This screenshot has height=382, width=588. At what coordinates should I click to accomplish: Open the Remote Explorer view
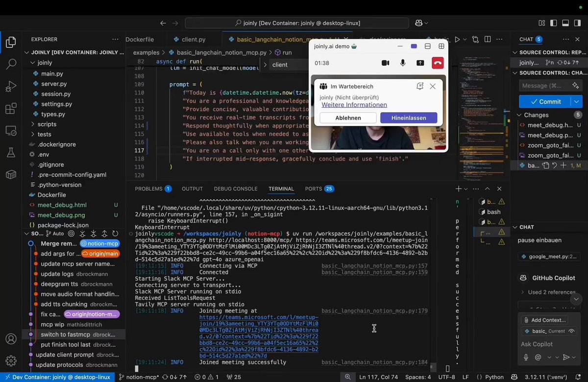tap(11, 131)
